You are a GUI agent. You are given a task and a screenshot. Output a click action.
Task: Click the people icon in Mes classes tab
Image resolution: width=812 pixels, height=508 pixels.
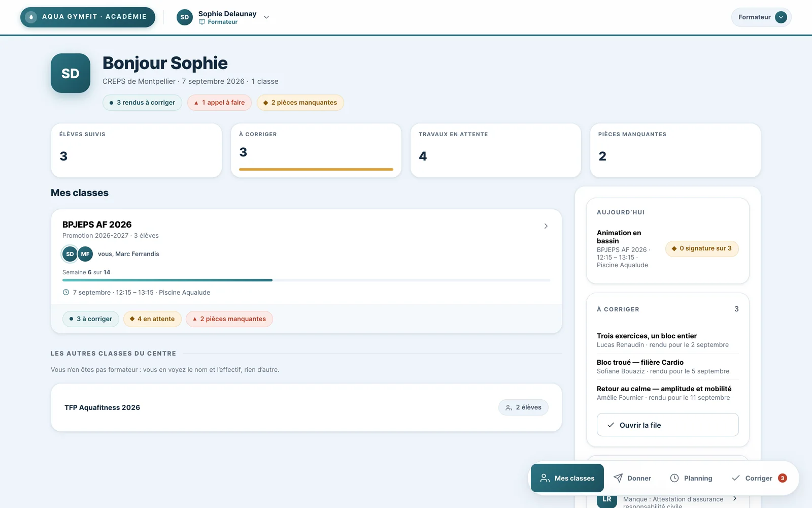tap(545, 478)
